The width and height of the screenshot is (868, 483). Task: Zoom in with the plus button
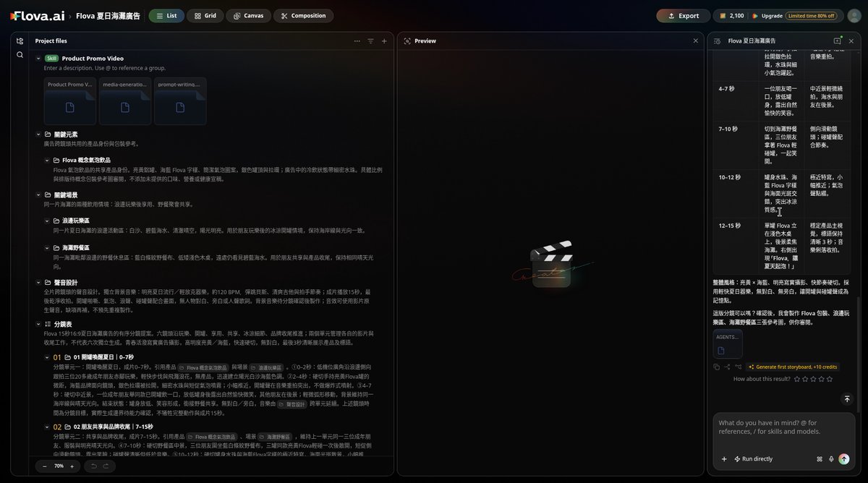point(73,466)
